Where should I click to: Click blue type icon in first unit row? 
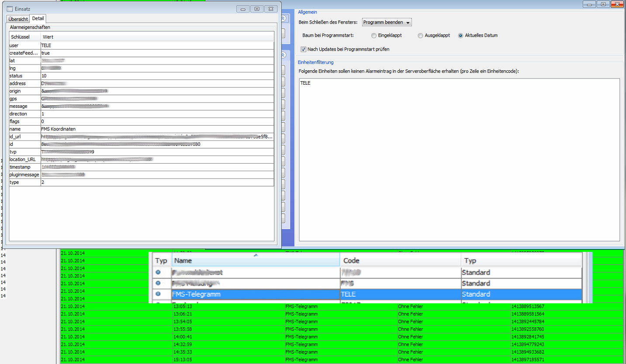pos(158,272)
